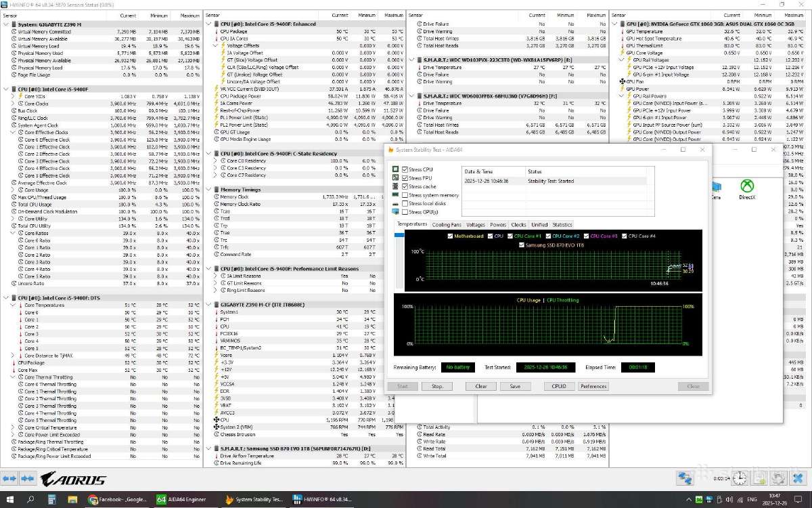The width and height of the screenshot is (812, 508).
Task: Enable Stress local disks checkbox
Action: click(x=405, y=203)
